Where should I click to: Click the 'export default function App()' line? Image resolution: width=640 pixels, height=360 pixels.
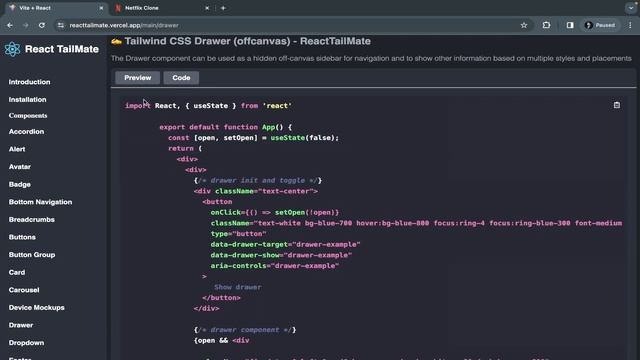point(225,127)
